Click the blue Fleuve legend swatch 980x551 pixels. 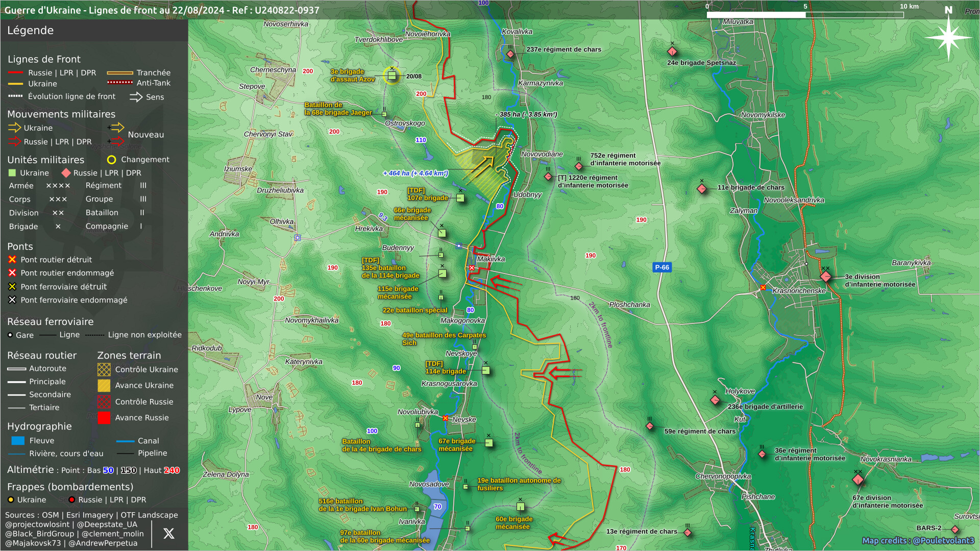point(18,441)
